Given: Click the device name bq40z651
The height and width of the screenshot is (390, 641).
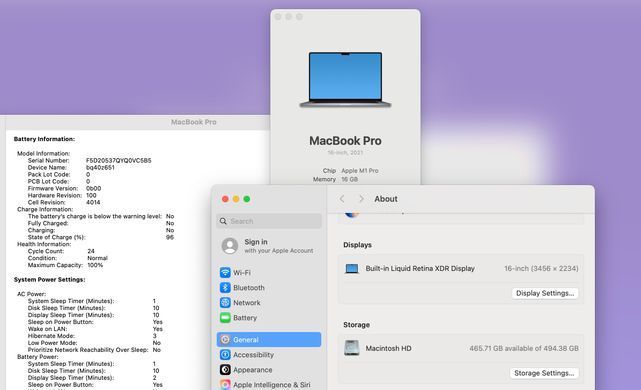Looking at the screenshot, I should [x=100, y=167].
